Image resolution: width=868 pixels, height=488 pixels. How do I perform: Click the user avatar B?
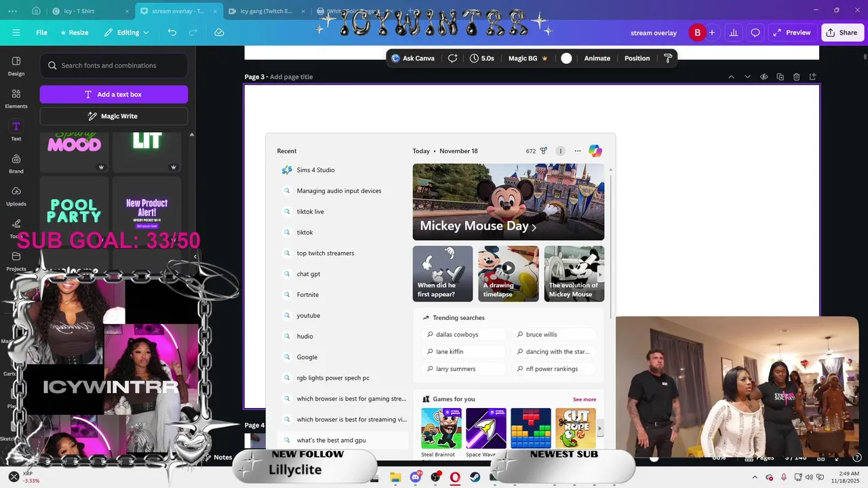[x=697, y=33]
